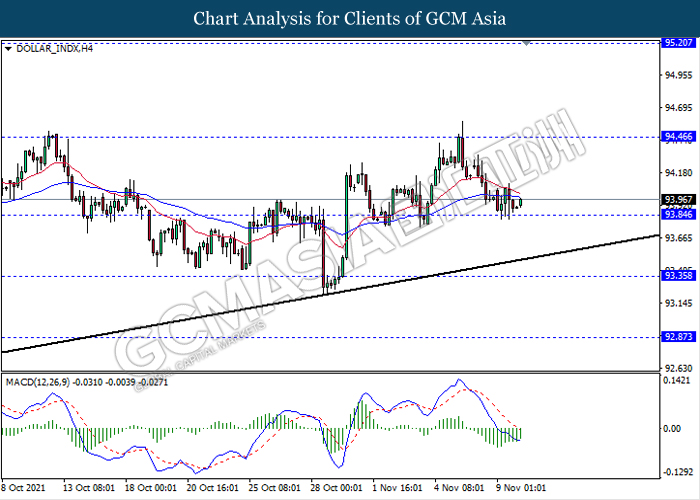The image size is (700, 500).
Task: Click the 93.665 price axis value
Action: [679, 238]
